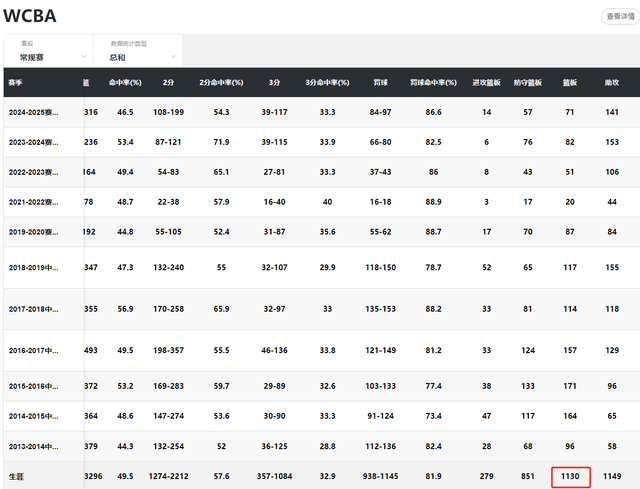Click career free throws value 938-1145

coord(380,476)
